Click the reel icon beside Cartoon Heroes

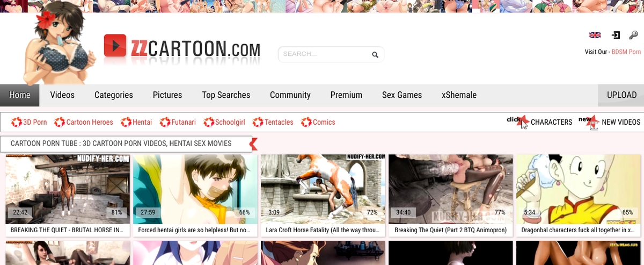[x=60, y=122]
